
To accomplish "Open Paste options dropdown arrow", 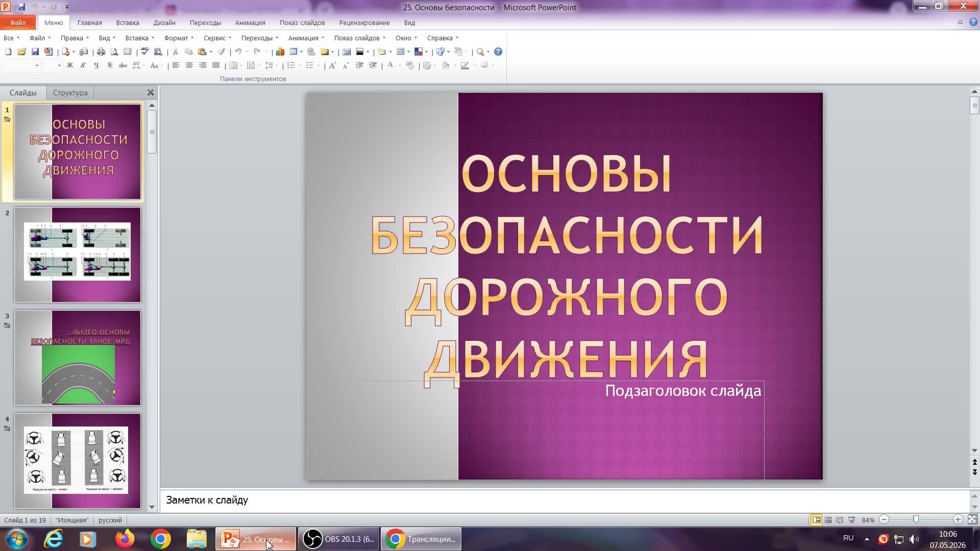I will 211,52.
